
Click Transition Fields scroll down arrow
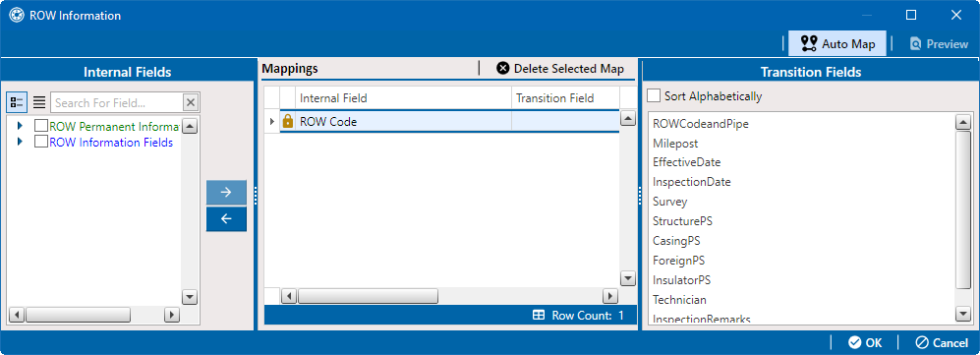click(963, 313)
